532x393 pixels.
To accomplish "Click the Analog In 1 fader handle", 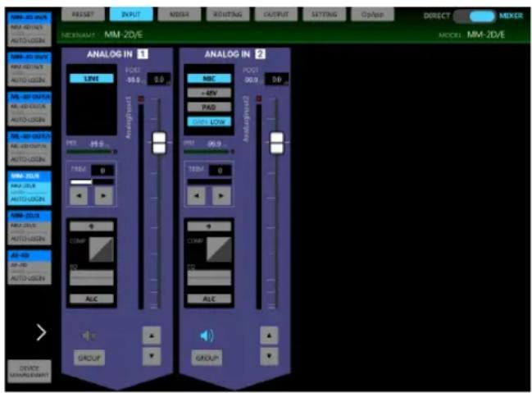I will [159, 143].
